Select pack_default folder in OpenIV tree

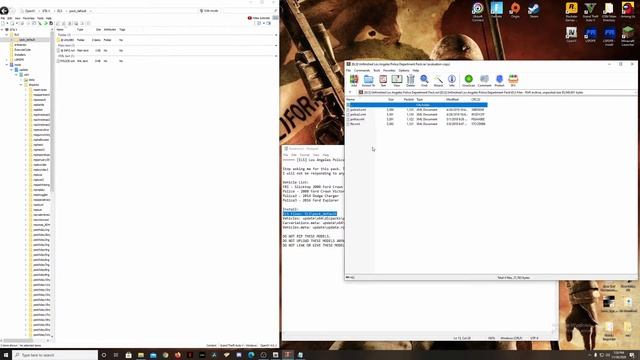coord(27,40)
